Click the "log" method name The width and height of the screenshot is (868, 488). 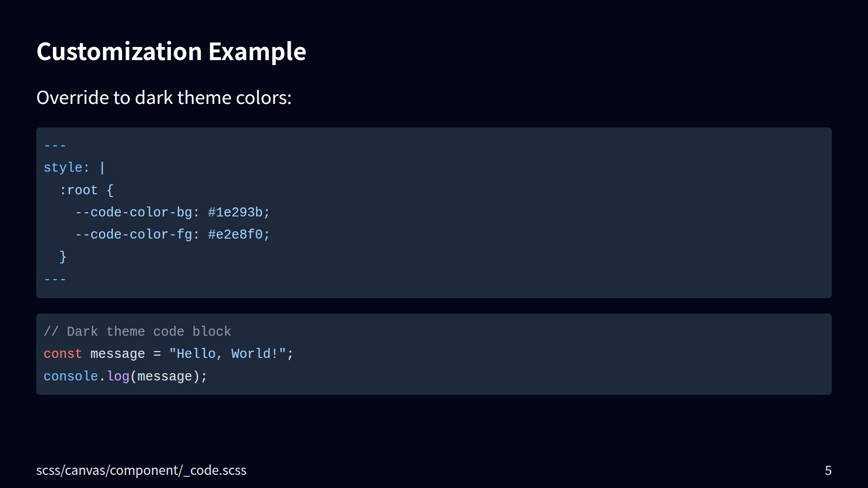point(118,376)
